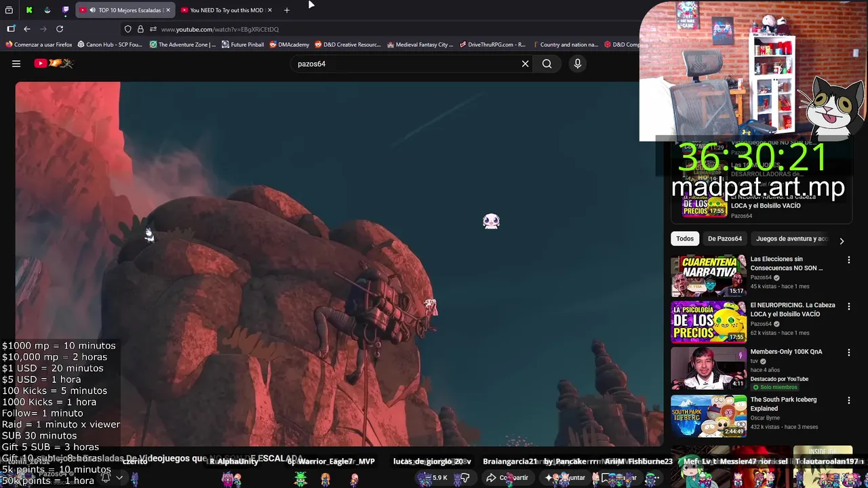Reload the current page

tap(60, 29)
